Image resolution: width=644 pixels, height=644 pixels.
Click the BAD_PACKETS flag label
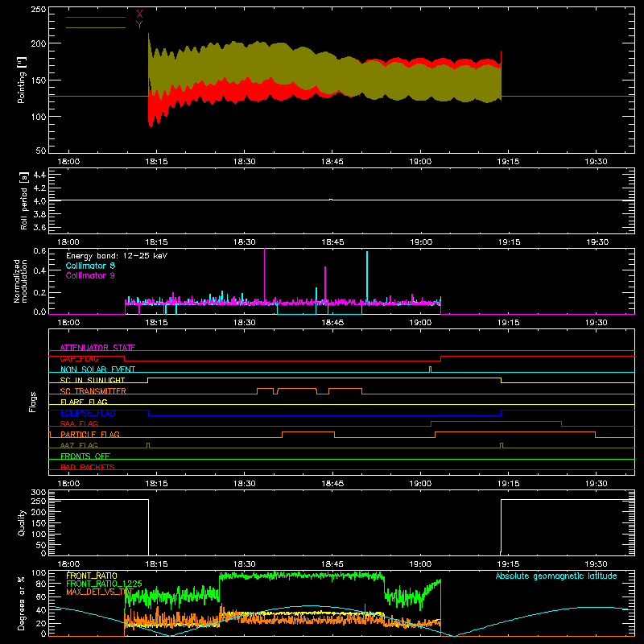[x=88, y=467]
